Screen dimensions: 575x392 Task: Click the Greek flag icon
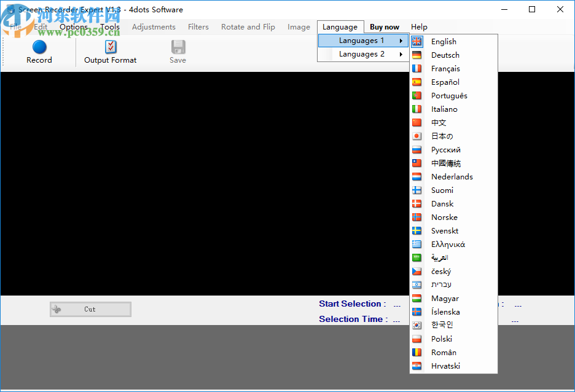click(x=417, y=244)
